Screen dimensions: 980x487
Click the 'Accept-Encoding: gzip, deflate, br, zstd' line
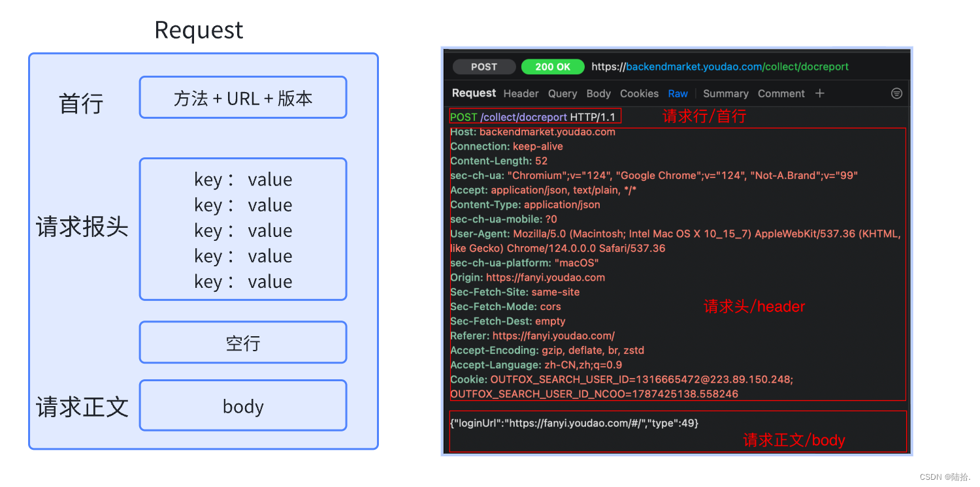547,350
